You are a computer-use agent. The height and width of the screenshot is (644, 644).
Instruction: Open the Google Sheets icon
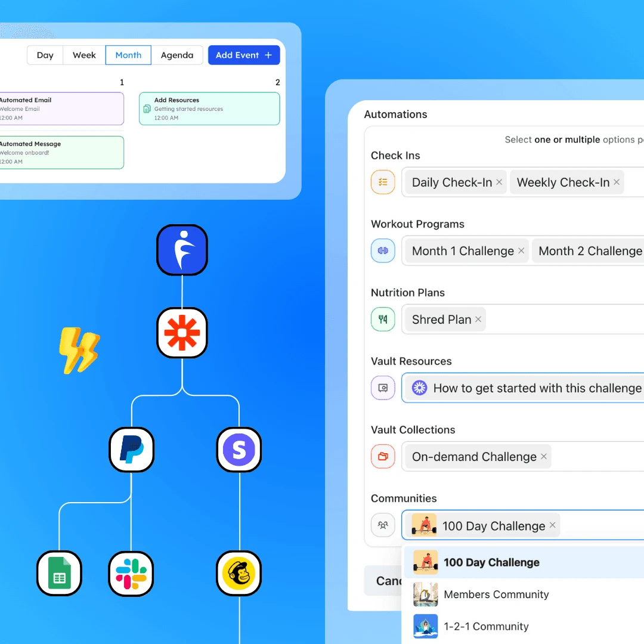[59, 574]
